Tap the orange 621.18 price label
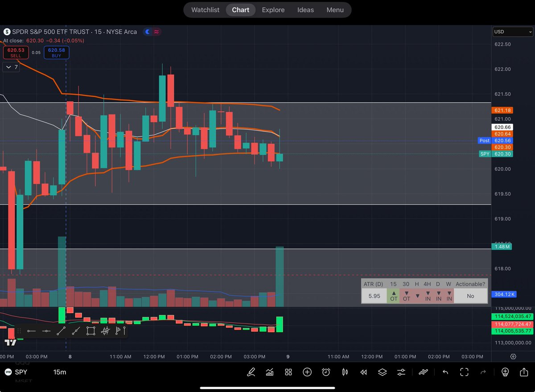Viewport: 535px width, 392px height. pyautogui.click(x=502, y=110)
